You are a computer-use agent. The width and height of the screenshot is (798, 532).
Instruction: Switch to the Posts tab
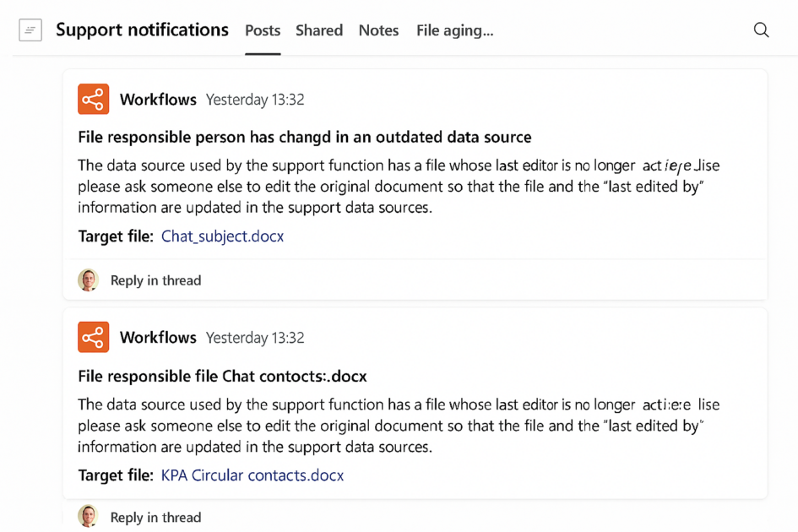click(263, 30)
